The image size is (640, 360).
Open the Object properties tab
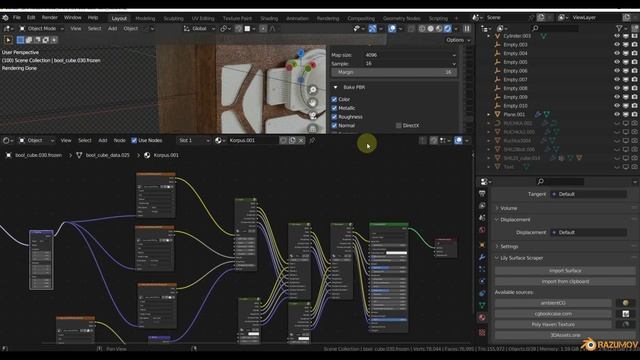[x=482, y=245]
